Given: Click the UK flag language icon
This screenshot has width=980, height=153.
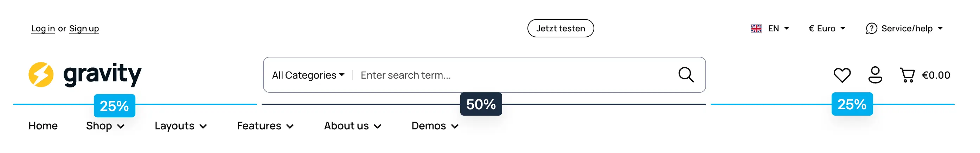Looking at the screenshot, I should [x=756, y=29].
